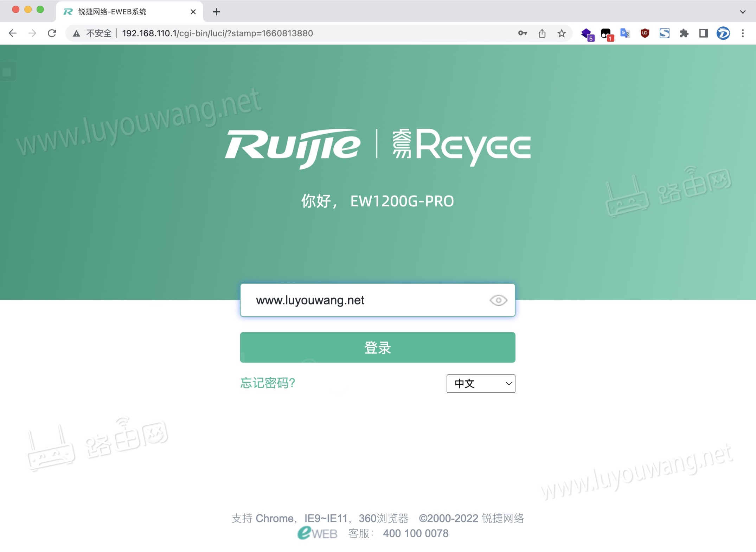Open the Google Translate extension
756x552 pixels.
pyautogui.click(x=625, y=33)
